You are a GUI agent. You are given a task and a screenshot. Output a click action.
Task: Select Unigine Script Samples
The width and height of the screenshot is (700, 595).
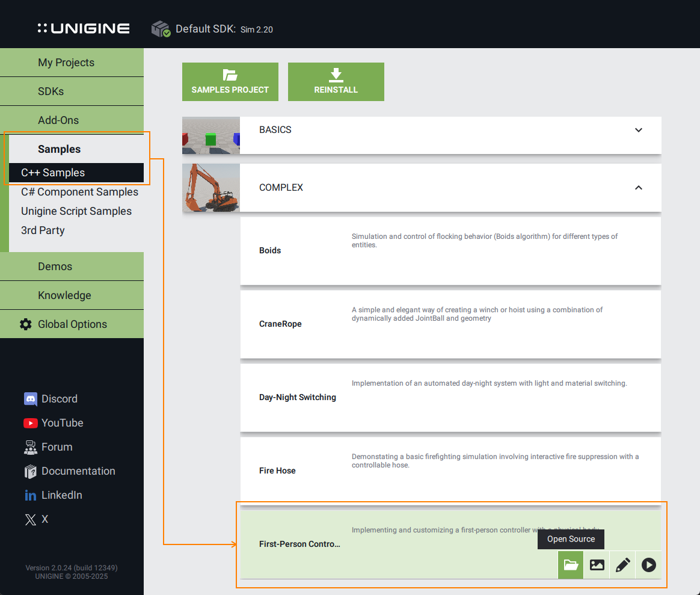point(76,211)
